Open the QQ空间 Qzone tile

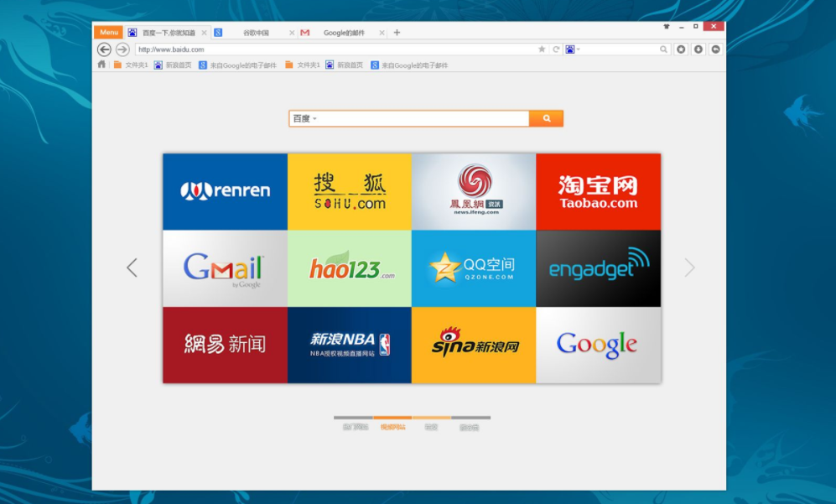click(x=474, y=268)
